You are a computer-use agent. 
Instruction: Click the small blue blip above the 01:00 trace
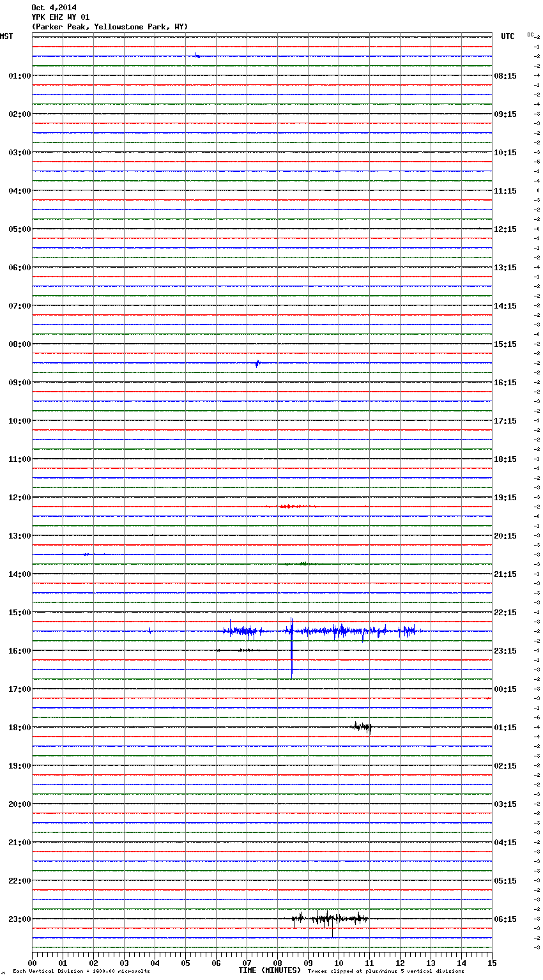click(197, 56)
